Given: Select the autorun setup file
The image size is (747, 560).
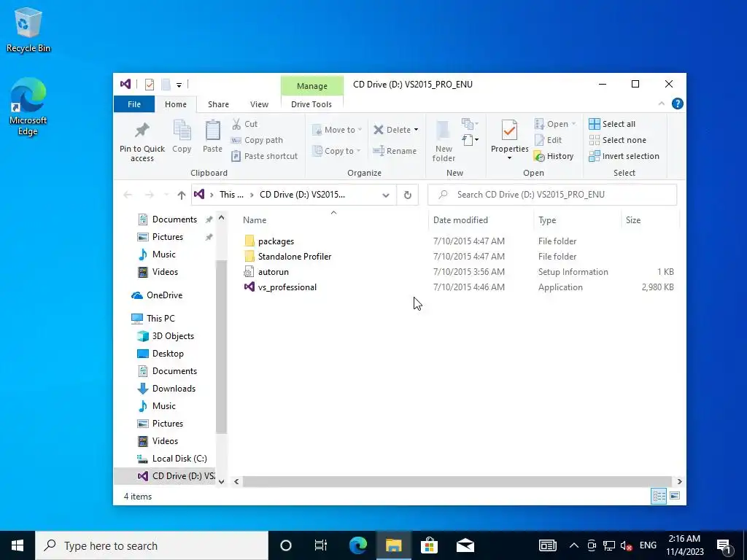Looking at the screenshot, I should coord(273,271).
